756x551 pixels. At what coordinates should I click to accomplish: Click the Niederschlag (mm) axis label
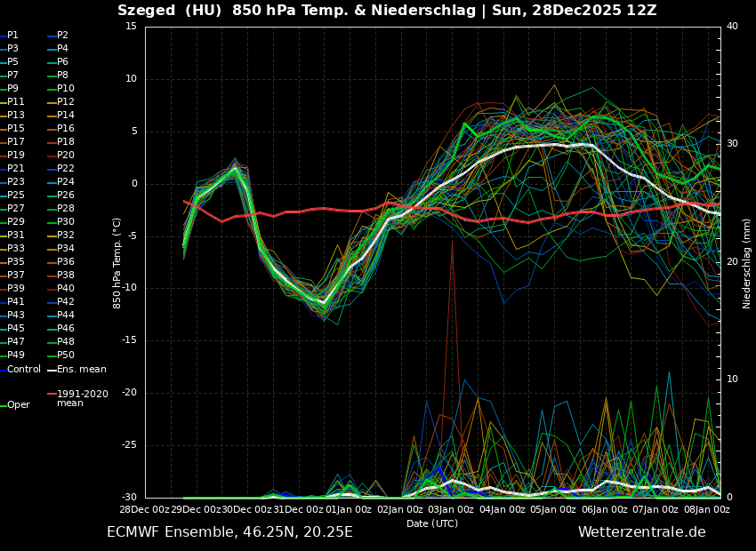click(747, 262)
